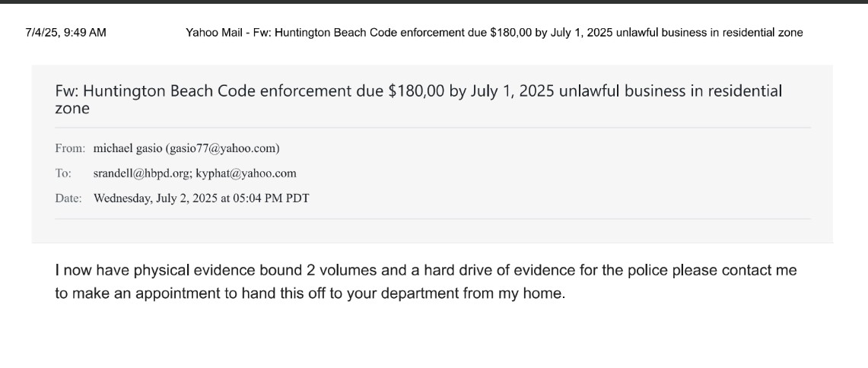Screen dimensions: 868x368
Task: Click recipient address srandell@hbpd.org
Action: tap(141, 173)
